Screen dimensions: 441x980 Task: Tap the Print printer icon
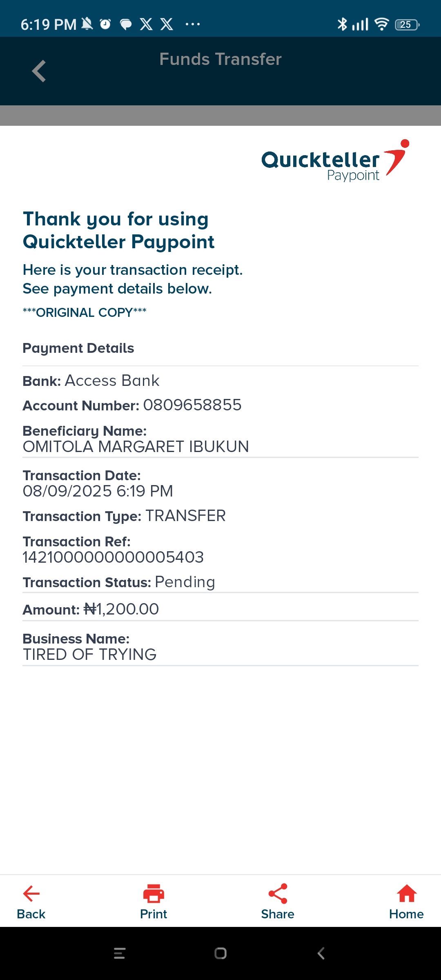(154, 893)
